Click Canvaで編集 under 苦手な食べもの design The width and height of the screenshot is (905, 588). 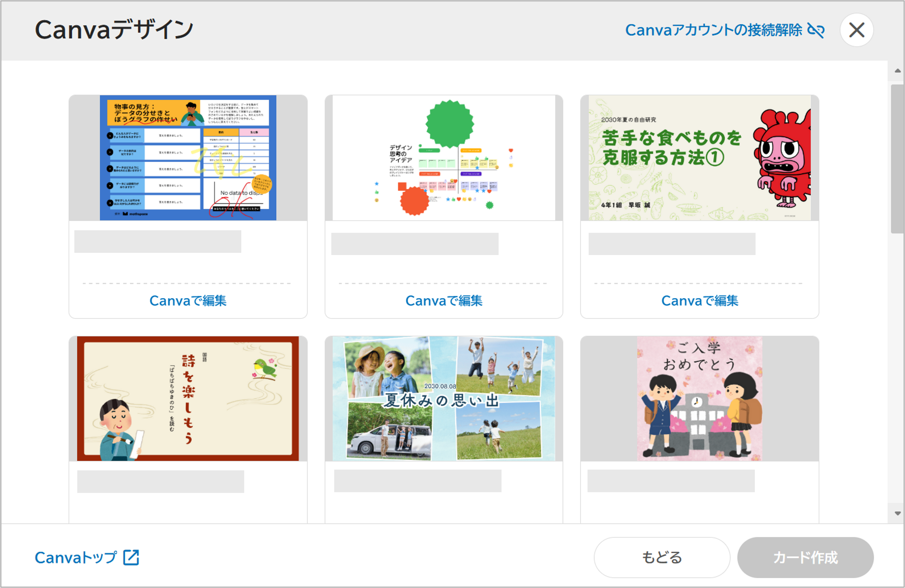tap(700, 301)
